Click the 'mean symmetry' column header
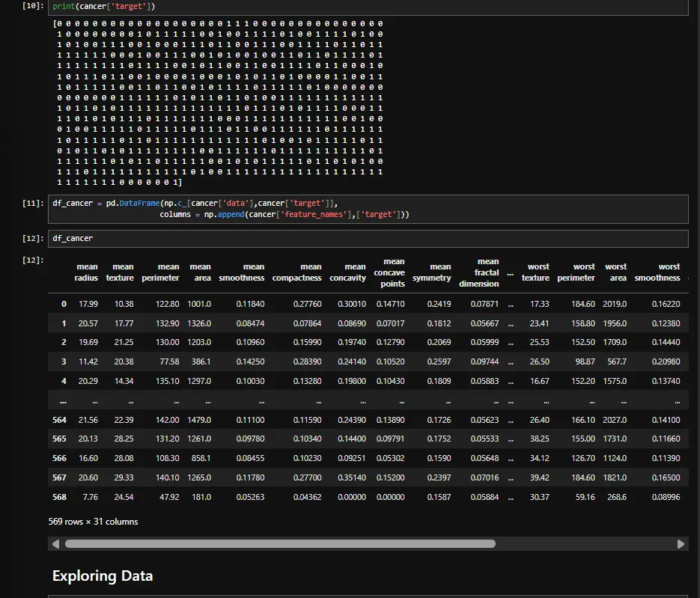The height and width of the screenshot is (598, 700). coord(432,272)
